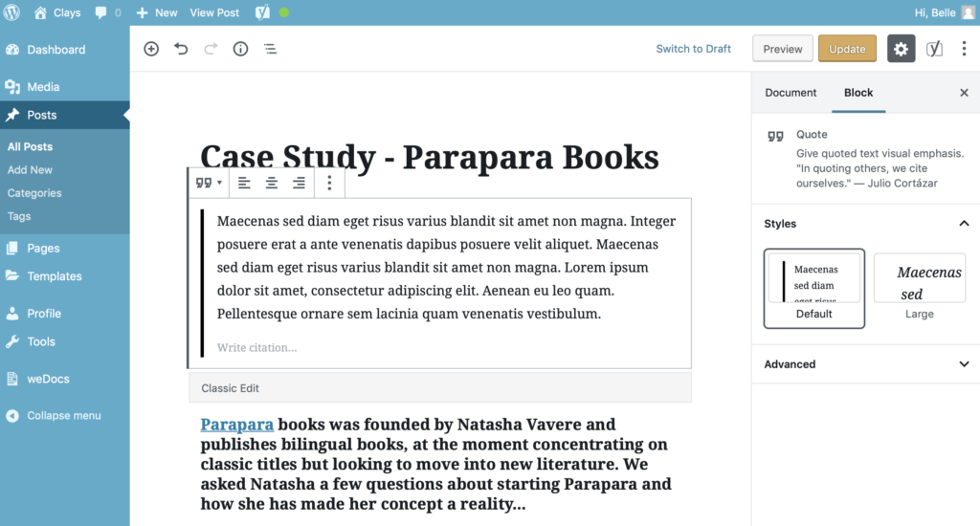The height and width of the screenshot is (526, 980).
Task: Close the settings sidebar
Action: (964, 93)
